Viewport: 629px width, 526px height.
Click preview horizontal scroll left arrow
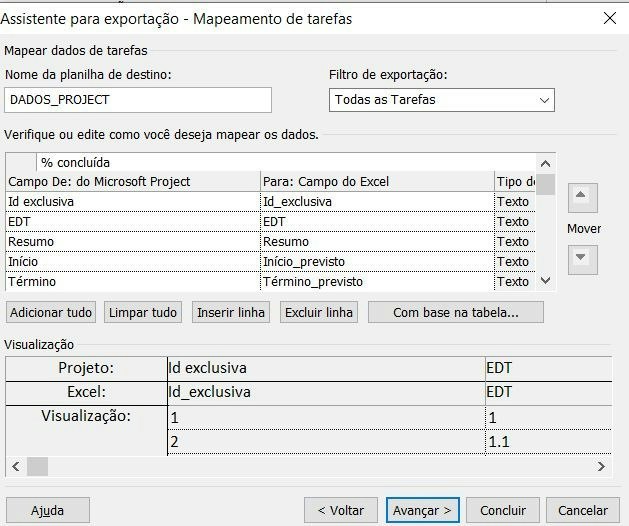click(x=16, y=466)
